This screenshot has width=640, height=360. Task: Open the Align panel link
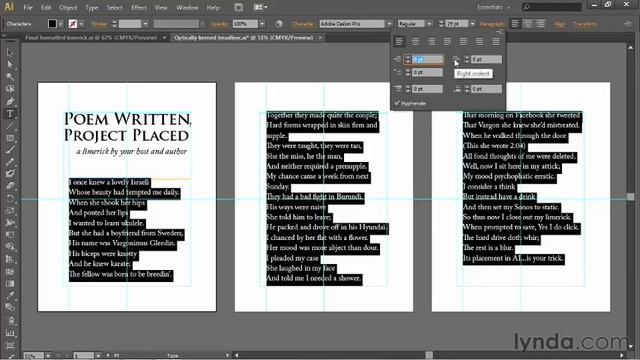560,24
